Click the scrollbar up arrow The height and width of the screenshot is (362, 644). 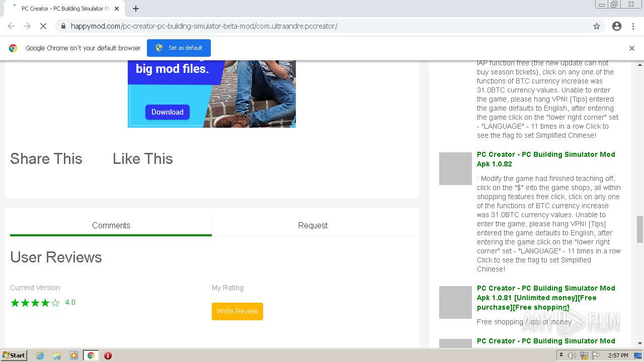click(x=640, y=64)
